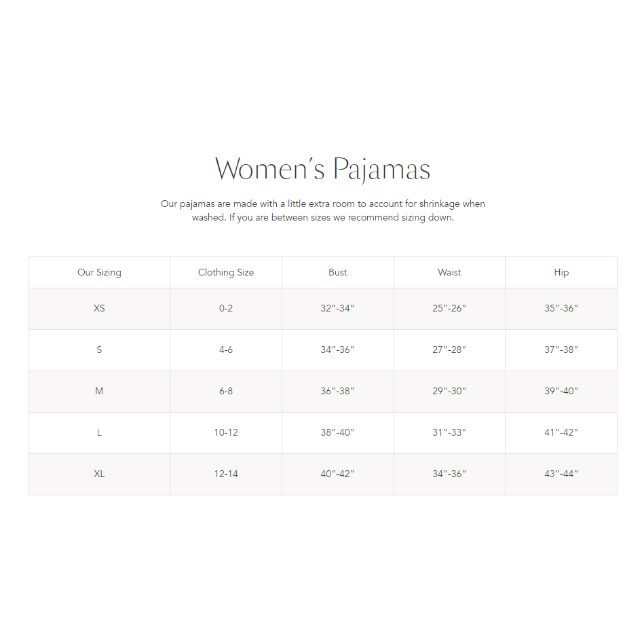644x644 pixels.
Task: Select the Our Sizing column header
Action: (x=99, y=272)
